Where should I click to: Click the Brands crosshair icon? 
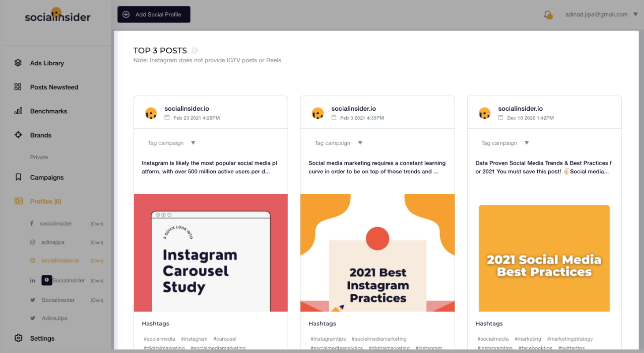pos(18,135)
